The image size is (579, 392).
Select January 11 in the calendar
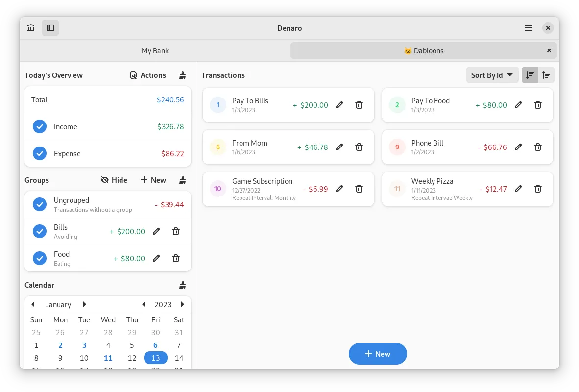pos(108,358)
